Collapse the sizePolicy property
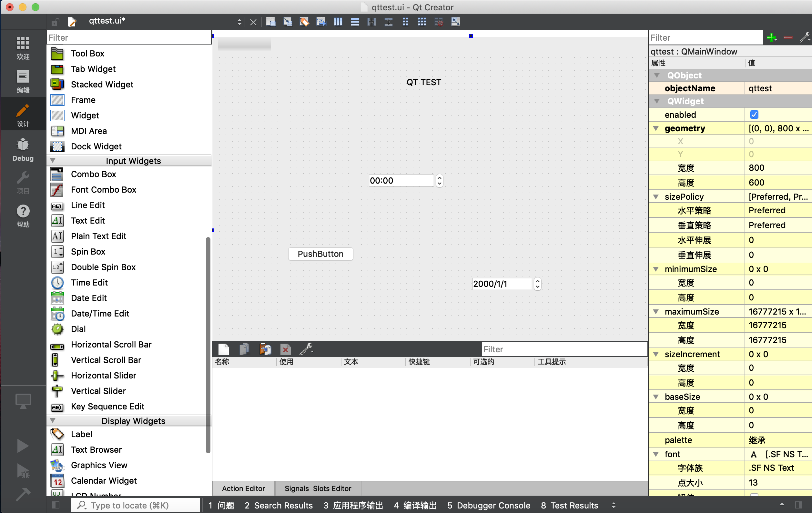Screen dimensions: 812x513 (x=656, y=196)
